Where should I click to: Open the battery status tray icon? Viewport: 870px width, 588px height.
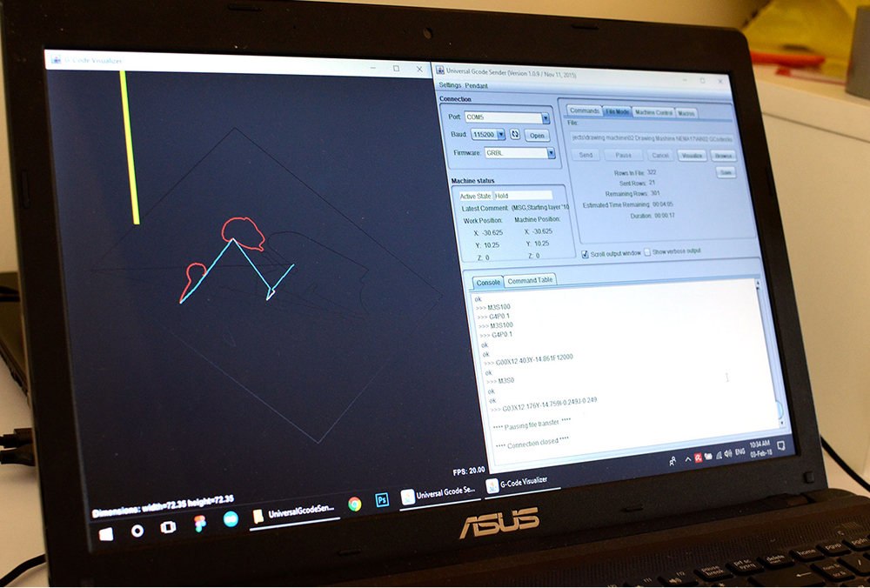pyautogui.click(x=708, y=457)
